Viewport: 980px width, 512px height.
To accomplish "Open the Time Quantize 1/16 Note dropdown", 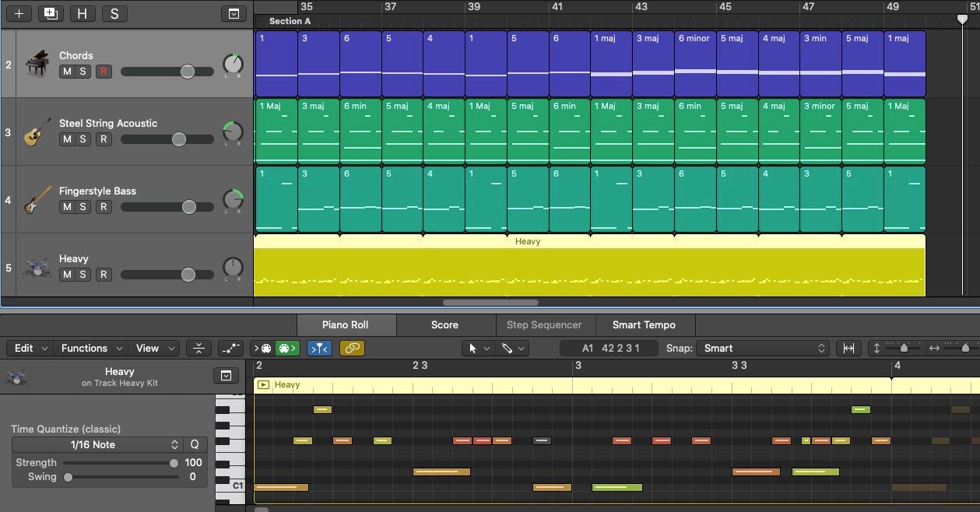I will coord(97,445).
